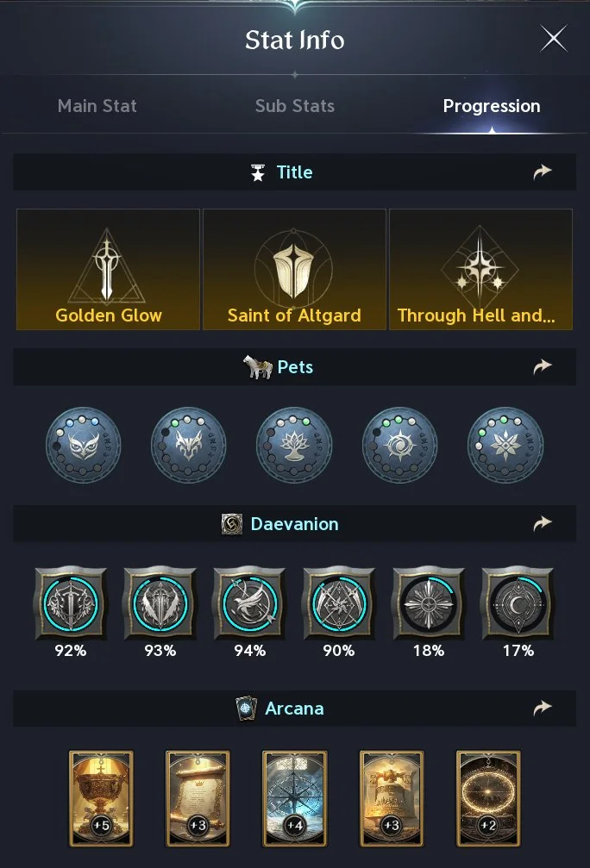Click the compass Arcana card +4
The height and width of the screenshot is (868, 590).
coord(295,798)
